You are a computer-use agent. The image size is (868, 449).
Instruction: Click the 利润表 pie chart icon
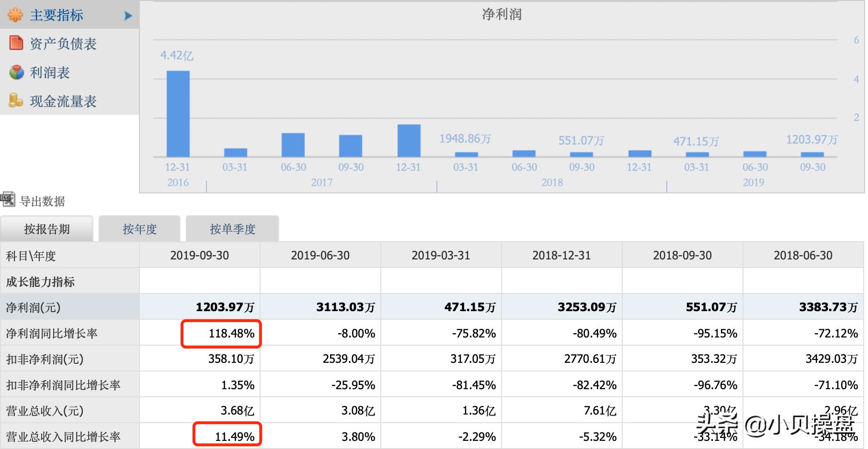pos(16,72)
